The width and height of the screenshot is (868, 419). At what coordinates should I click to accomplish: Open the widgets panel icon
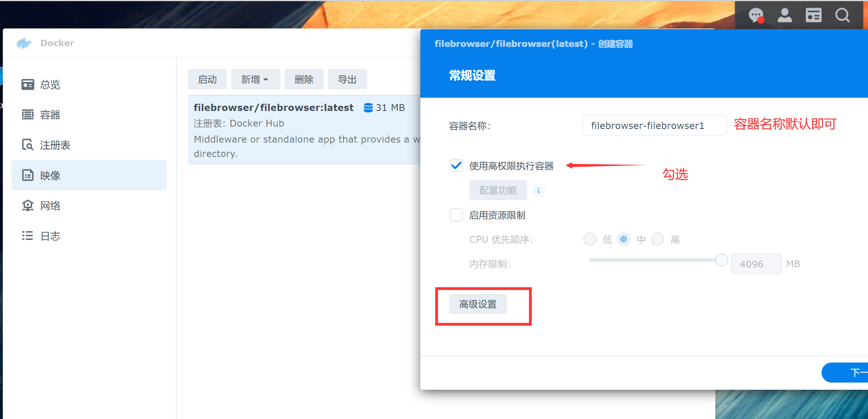pos(813,15)
